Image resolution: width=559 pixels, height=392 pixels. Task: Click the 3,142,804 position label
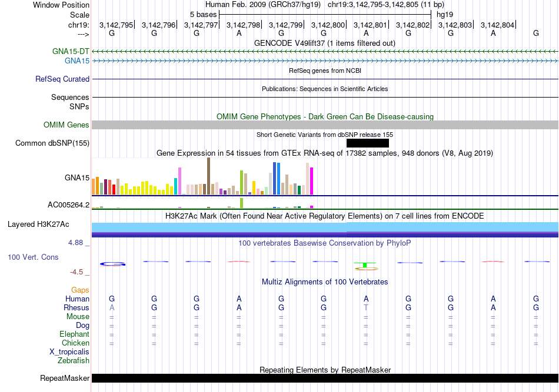click(498, 25)
